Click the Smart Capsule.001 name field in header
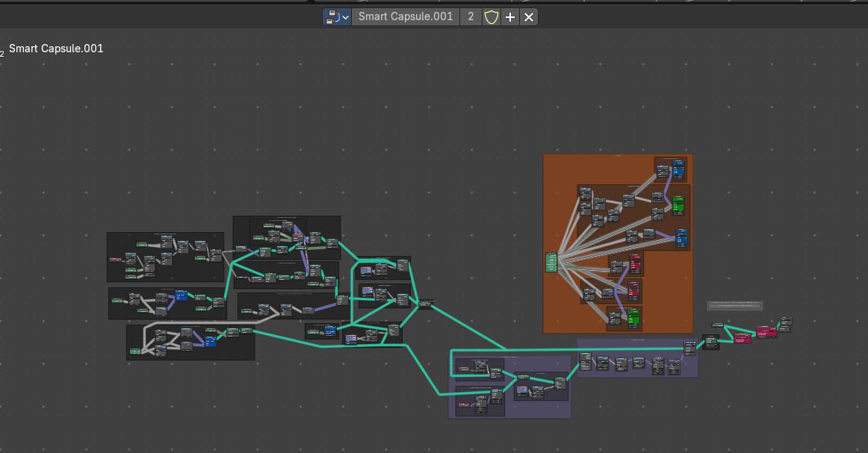868x453 pixels. coord(405,16)
